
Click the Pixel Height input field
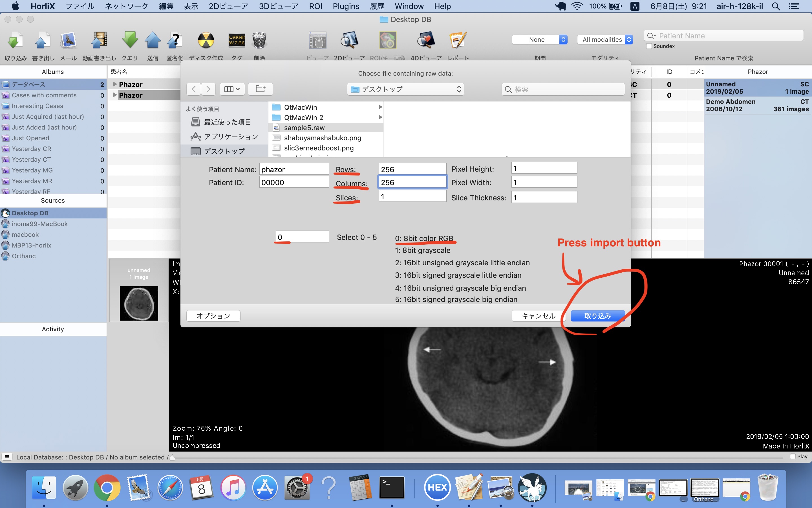(x=544, y=168)
